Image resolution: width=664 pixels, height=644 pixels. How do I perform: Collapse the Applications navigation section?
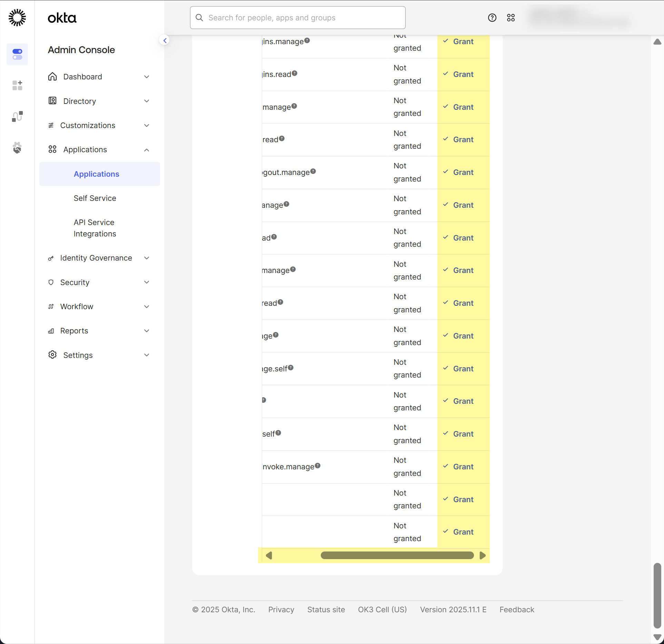(x=147, y=150)
